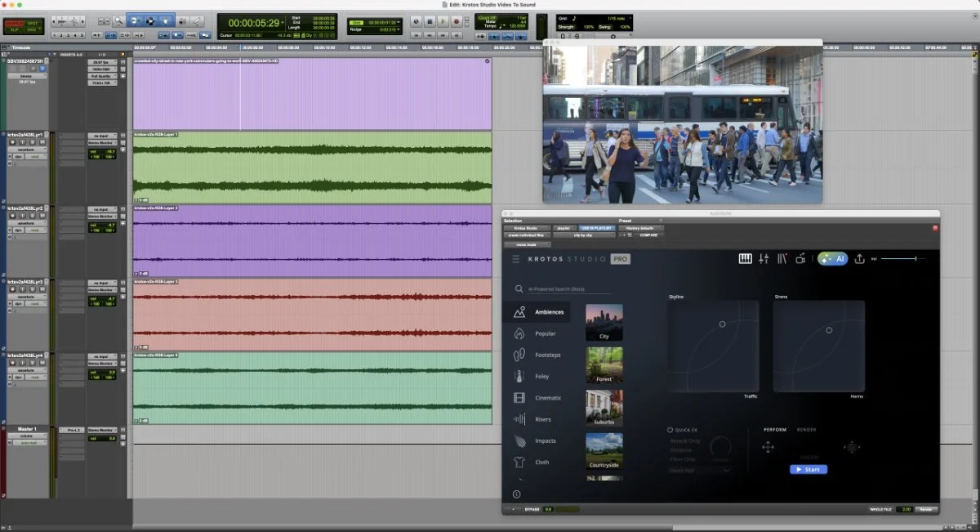Screen dimensions: 980x532
Task: Adjust the Krotos Studio Vol slider
Action: point(902,258)
